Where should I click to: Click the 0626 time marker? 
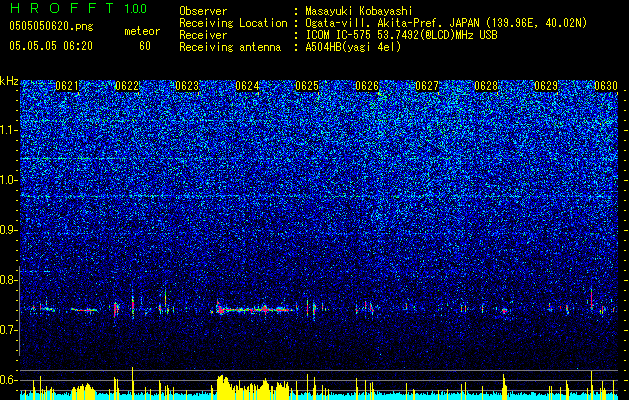click(x=367, y=86)
